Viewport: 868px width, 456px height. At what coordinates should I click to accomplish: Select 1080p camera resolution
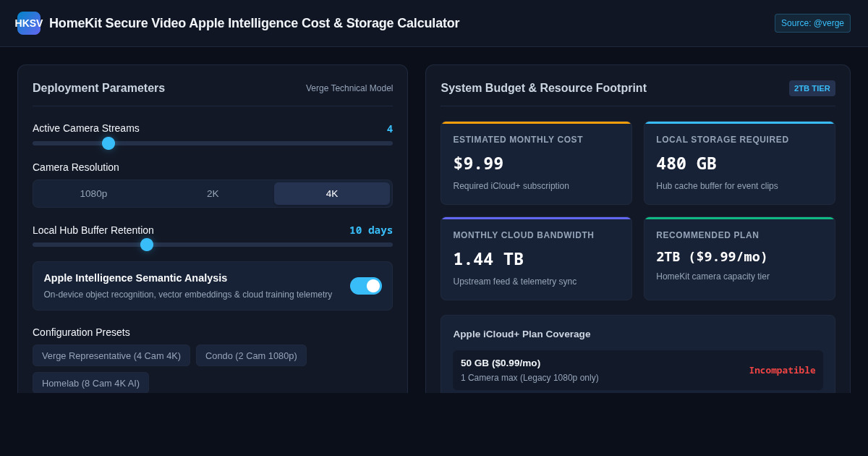pos(93,193)
